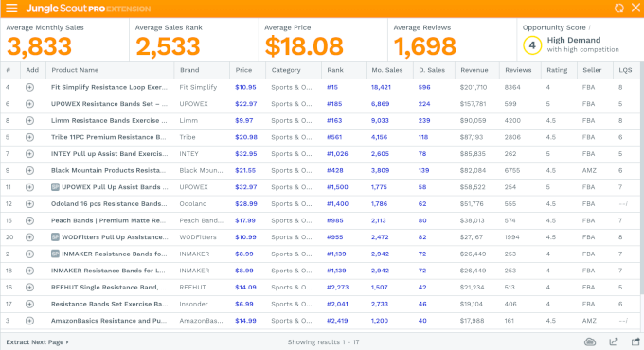Open the trend chart icon
The image size is (644, 350).
click(613, 341)
